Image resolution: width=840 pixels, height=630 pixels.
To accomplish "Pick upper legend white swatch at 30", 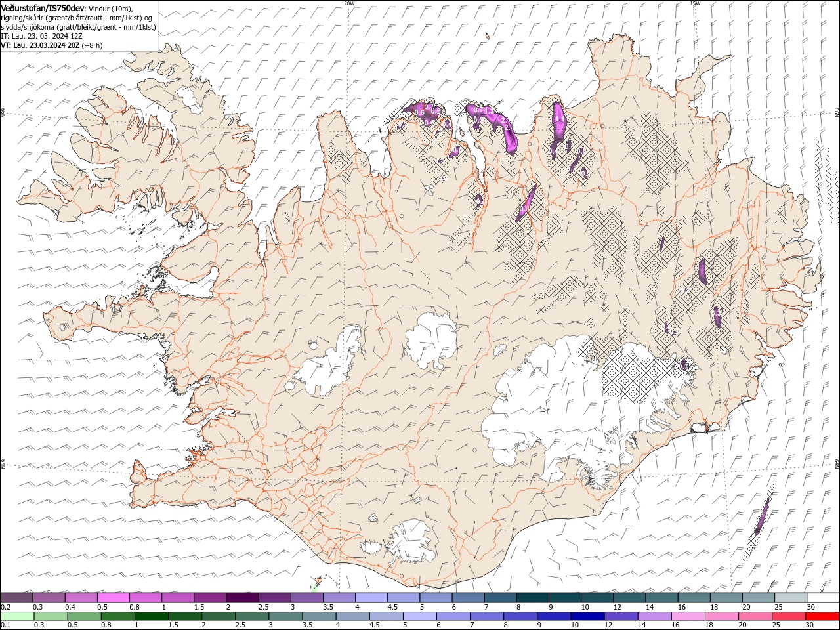I will coord(823,598).
